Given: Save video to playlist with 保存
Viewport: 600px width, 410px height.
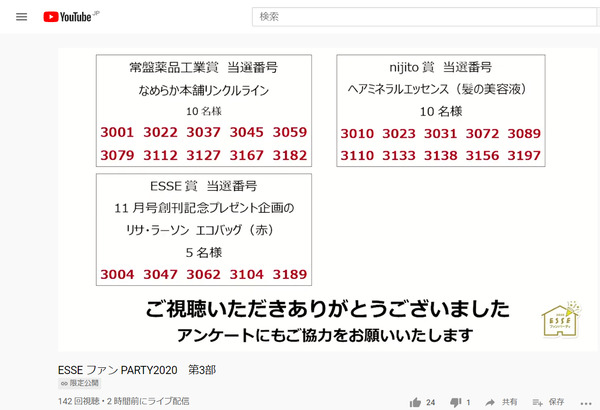Looking at the screenshot, I should tap(548, 402).
